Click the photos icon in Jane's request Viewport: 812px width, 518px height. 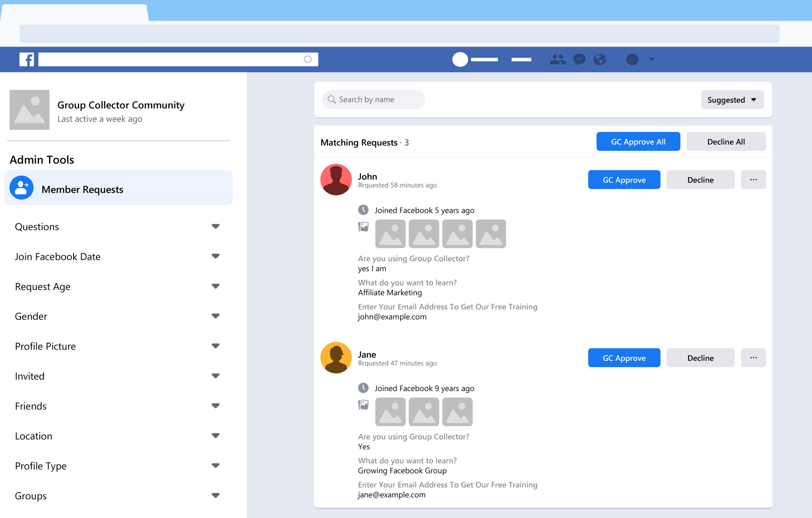(x=363, y=405)
